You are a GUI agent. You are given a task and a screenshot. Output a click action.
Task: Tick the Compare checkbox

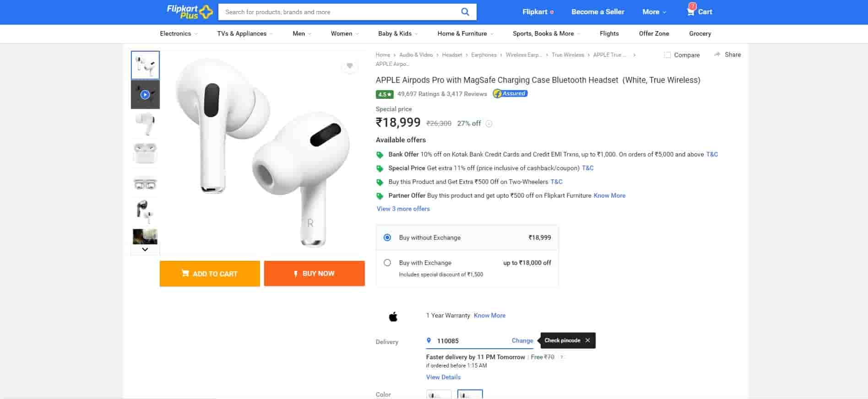(x=667, y=55)
